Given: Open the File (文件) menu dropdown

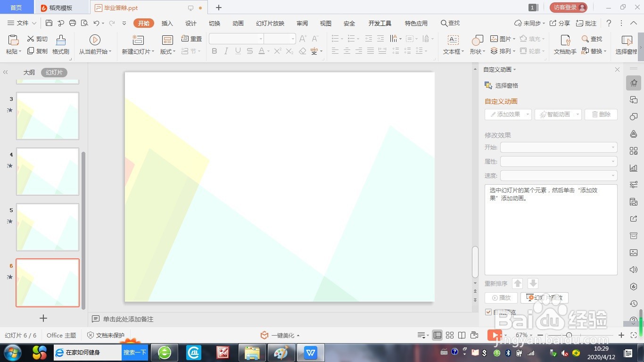Looking at the screenshot, I should tap(22, 23).
